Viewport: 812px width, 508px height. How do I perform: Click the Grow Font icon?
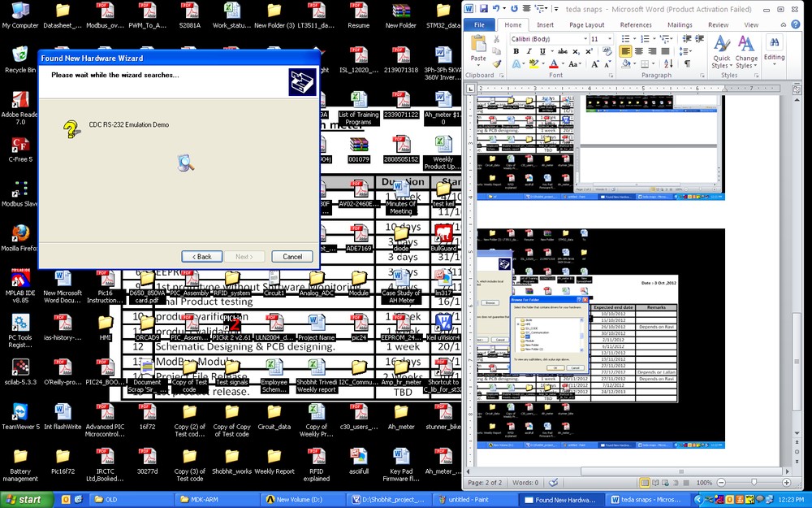[594, 63]
